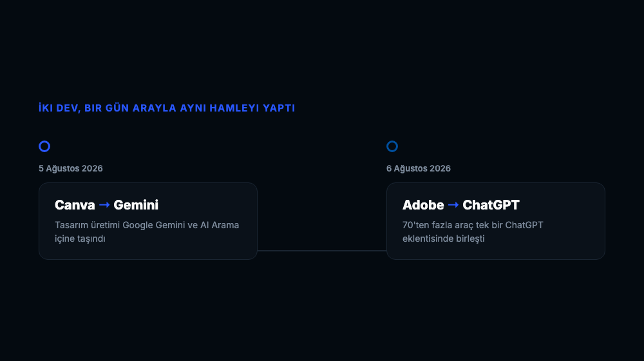Click the arrow icon between Adobe and ChatGPT
644x361 pixels.
pos(453,205)
